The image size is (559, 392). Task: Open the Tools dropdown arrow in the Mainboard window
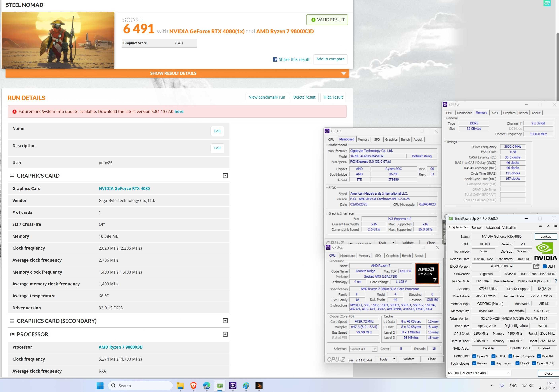[393, 243]
